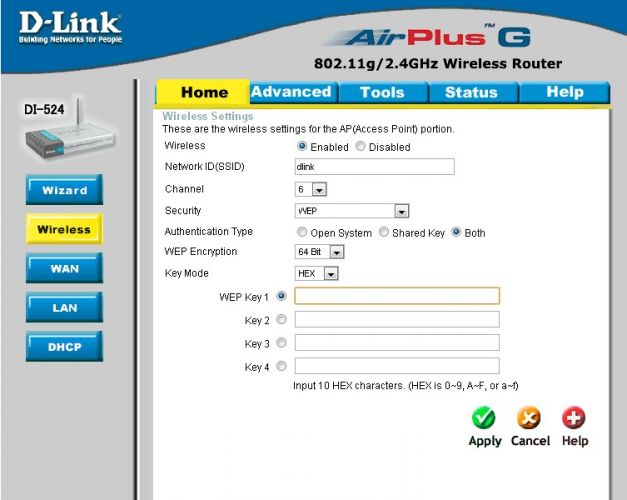Viewport: 627px width, 500px height.
Task: Open the Help tab
Action: click(565, 92)
